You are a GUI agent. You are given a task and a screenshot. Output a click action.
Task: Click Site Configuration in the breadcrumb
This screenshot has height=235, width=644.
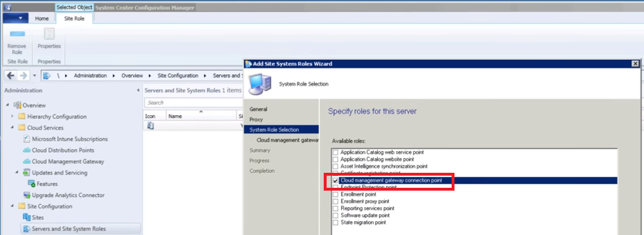coord(178,75)
